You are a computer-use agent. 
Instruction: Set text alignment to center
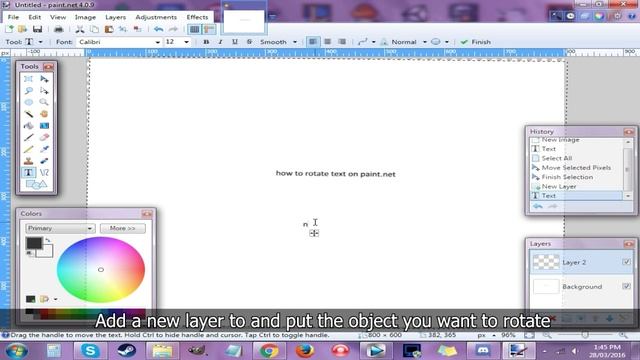click(x=327, y=42)
